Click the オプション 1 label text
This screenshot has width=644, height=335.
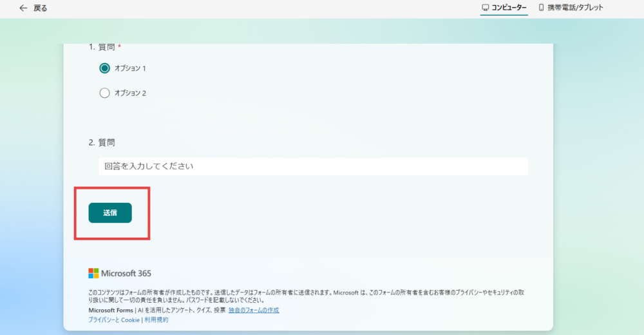[130, 68]
